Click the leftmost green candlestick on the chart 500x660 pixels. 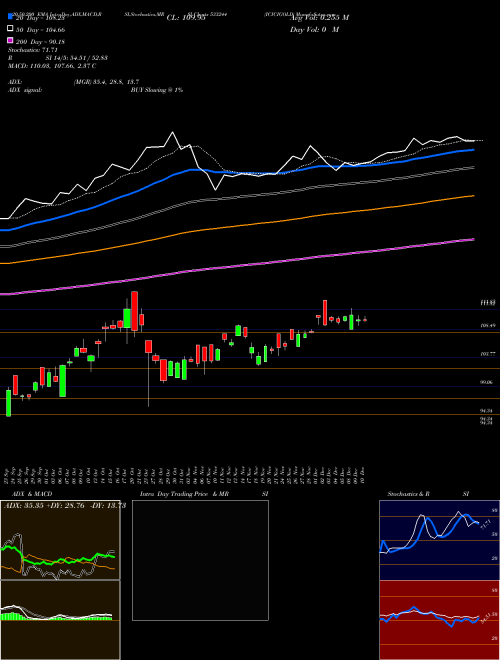click(8, 403)
